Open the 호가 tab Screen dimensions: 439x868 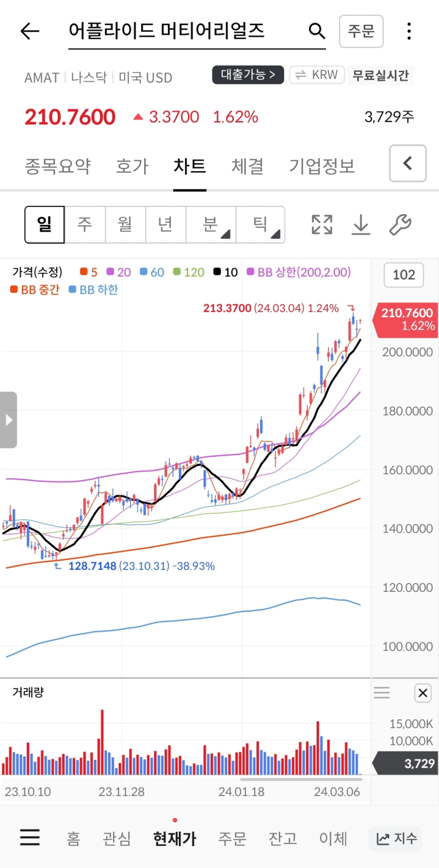click(132, 166)
